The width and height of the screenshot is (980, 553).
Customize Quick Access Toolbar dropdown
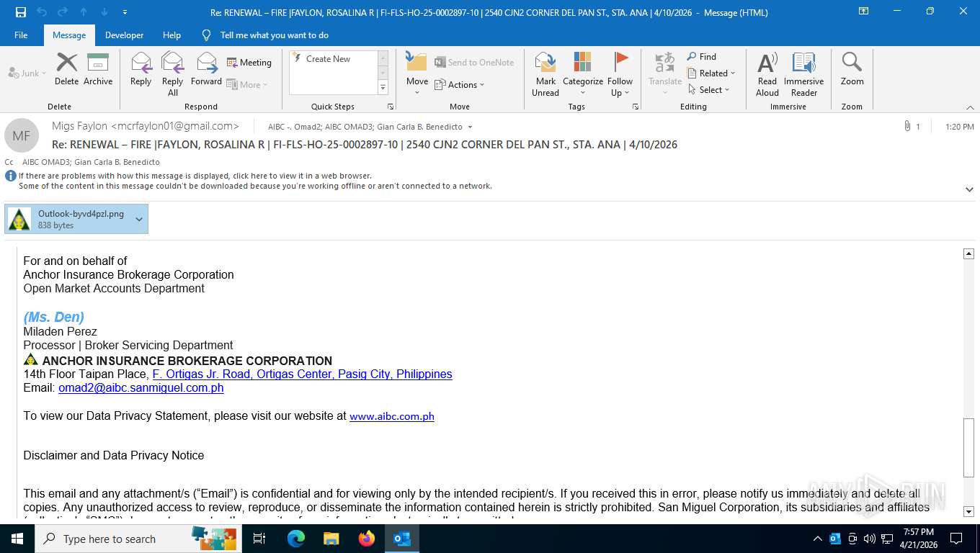125,12
